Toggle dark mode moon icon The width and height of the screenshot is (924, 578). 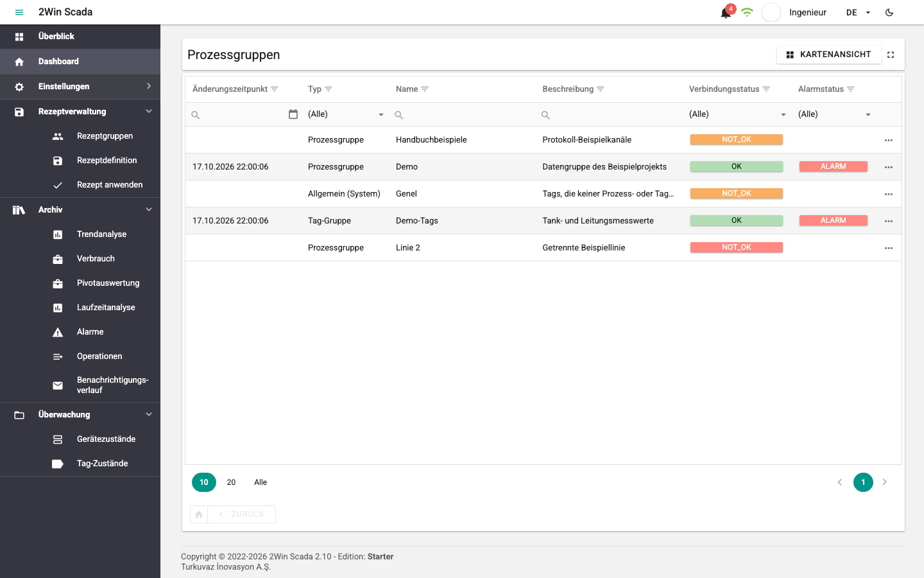pos(889,12)
